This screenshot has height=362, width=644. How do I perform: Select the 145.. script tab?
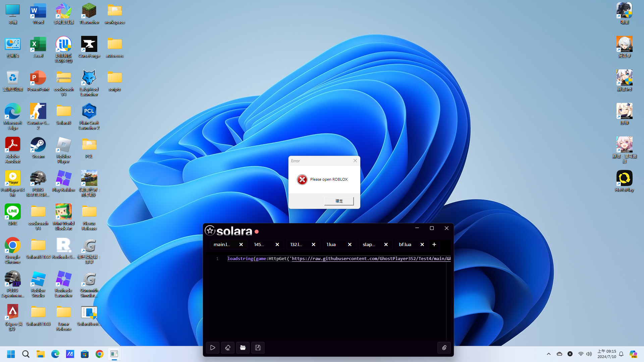pos(259,244)
